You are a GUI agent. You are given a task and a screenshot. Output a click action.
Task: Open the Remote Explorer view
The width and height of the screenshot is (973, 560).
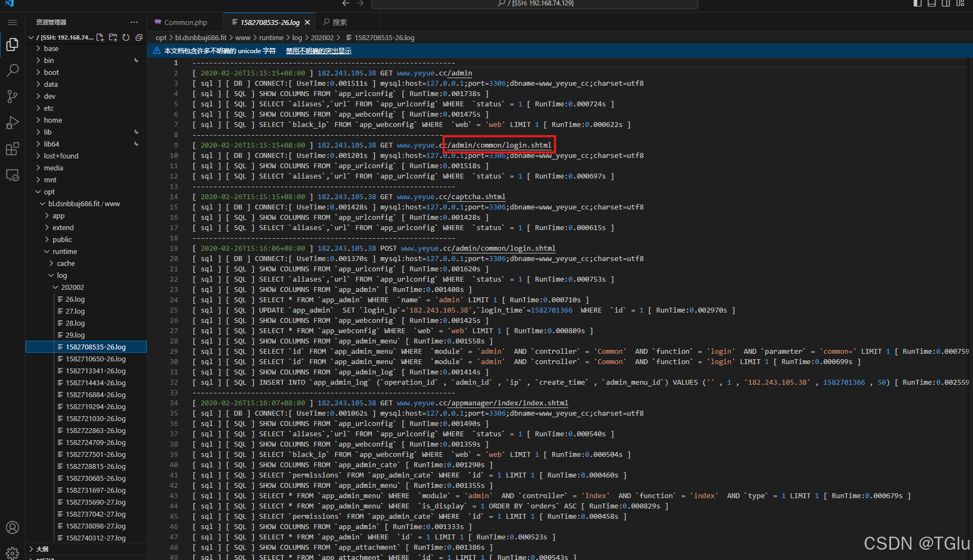12,175
